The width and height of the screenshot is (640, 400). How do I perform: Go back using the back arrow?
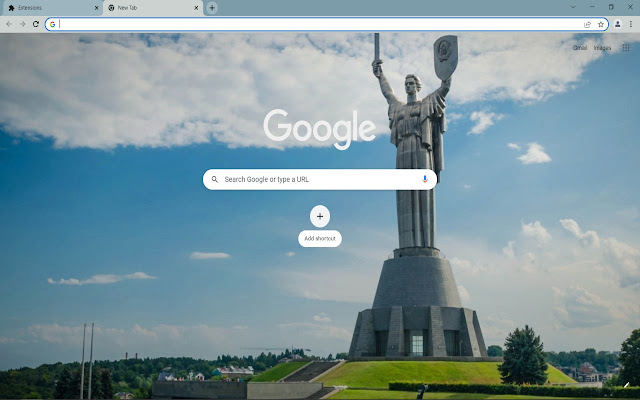point(9,24)
